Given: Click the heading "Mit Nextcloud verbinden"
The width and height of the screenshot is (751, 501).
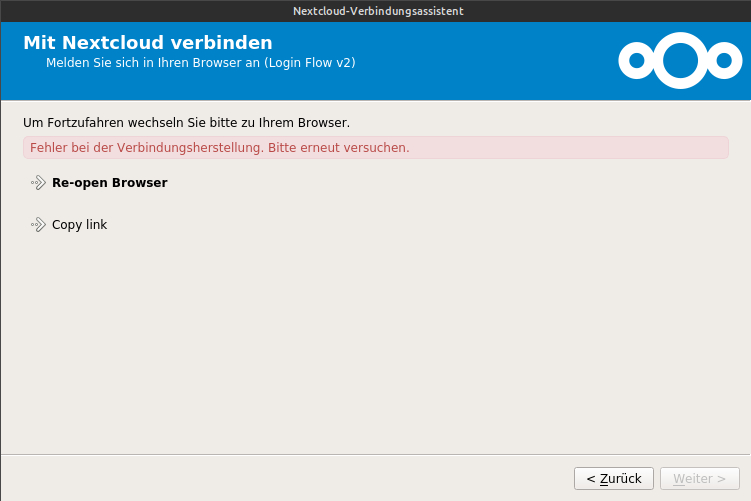Looking at the screenshot, I should pyautogui.click(x=148, y=43).
